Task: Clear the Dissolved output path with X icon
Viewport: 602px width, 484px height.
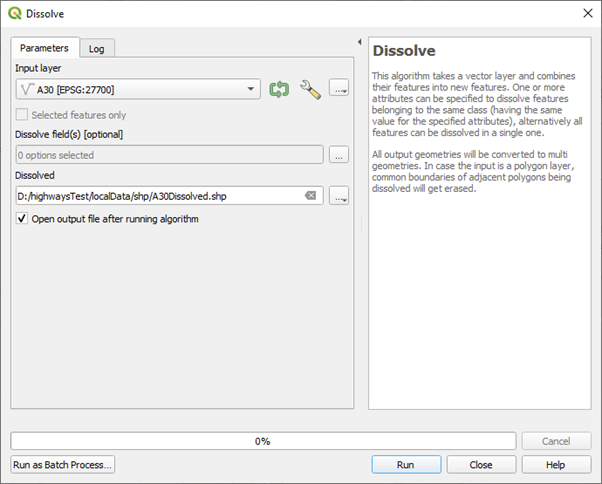Action: (x=311, y=196)
